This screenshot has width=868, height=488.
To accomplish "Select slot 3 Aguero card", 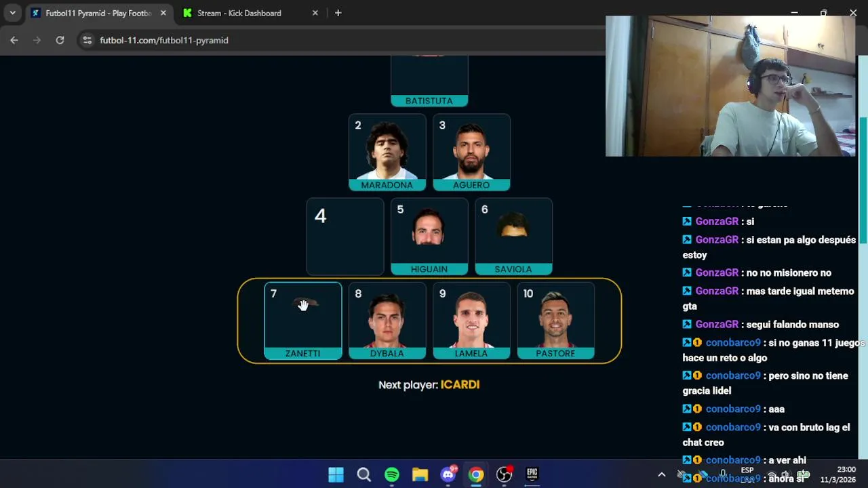I will 471,152.
